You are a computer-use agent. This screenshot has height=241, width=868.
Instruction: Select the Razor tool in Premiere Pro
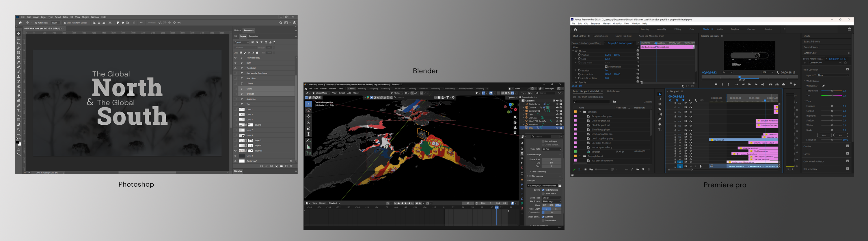(x=660, y=109)
